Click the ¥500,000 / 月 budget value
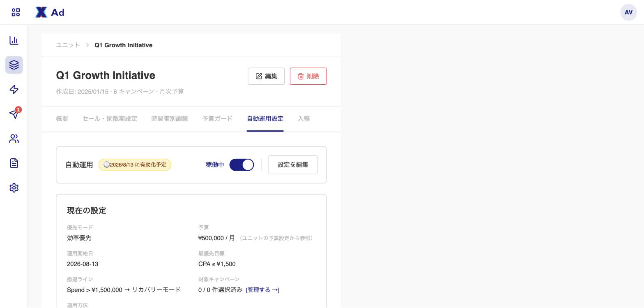 click(x=216, y=238)
